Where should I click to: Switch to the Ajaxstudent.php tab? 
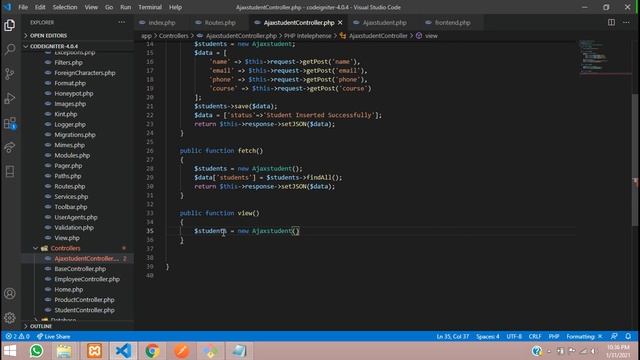[x=384, y=22]
